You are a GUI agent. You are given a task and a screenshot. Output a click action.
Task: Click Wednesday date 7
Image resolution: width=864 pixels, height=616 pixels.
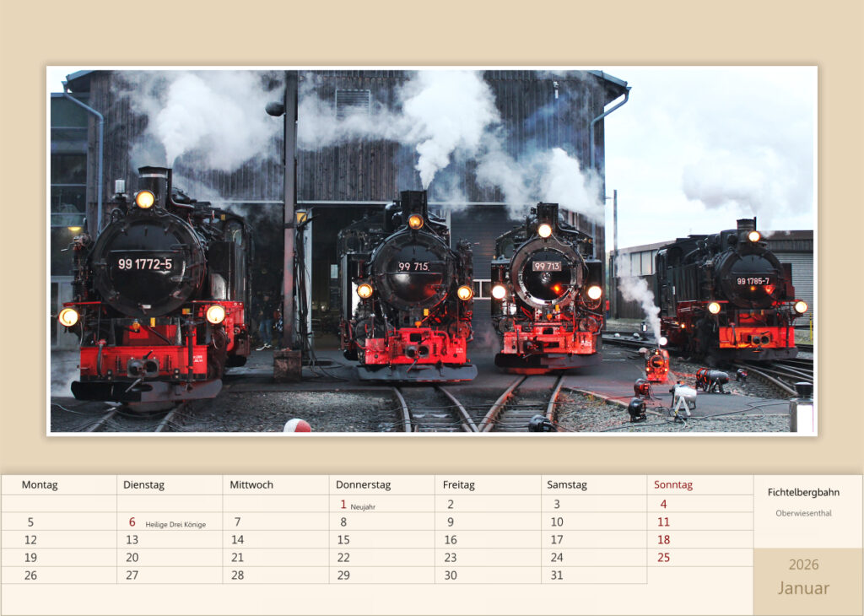tap(237, 521)
